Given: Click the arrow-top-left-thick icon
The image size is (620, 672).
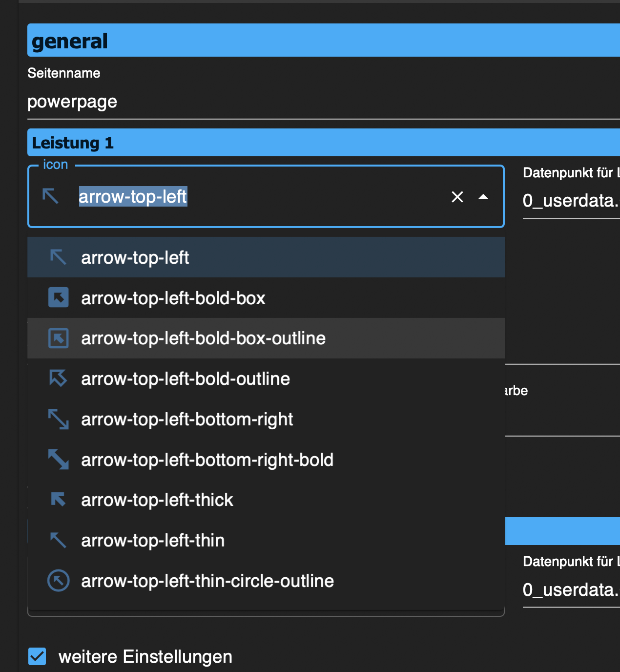Looking at the screenshot, I should [59, 500].
